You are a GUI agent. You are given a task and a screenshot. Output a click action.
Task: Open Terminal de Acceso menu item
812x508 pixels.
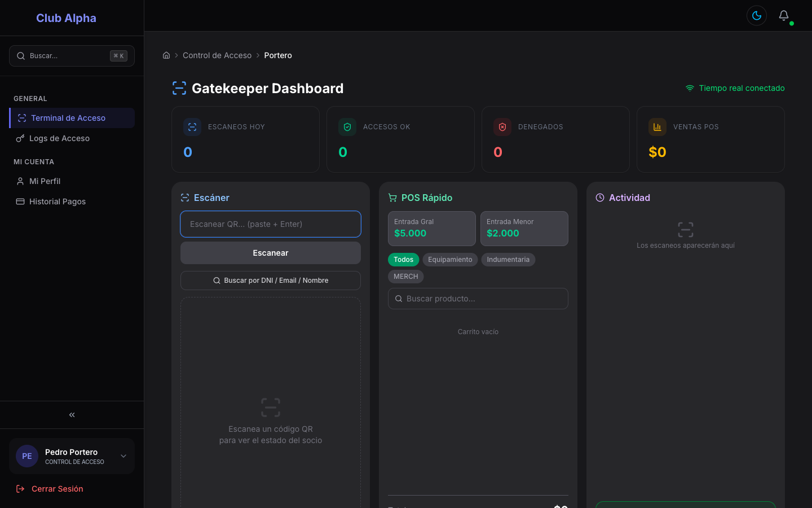(72, 118)
